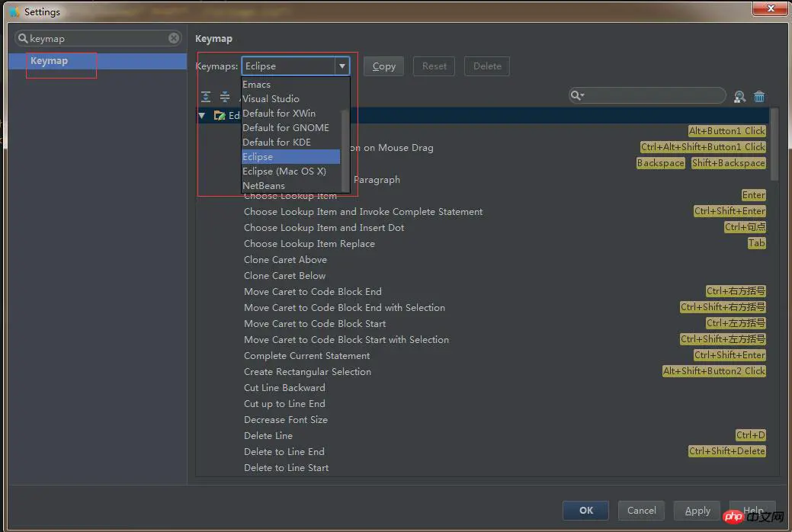Image resolution: width=792 pixels, height=532 pixels.
Task: Click the magnifier icon in settings search box
Action: coord(23,38)
